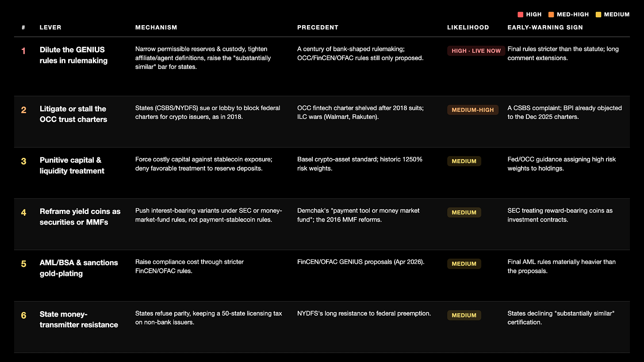Image resolution: width=644 pixels, height=362 pixels.
Task: Select lever 'Litigate or stall the OCC trust charters'
Action: [x=73, y=114]
